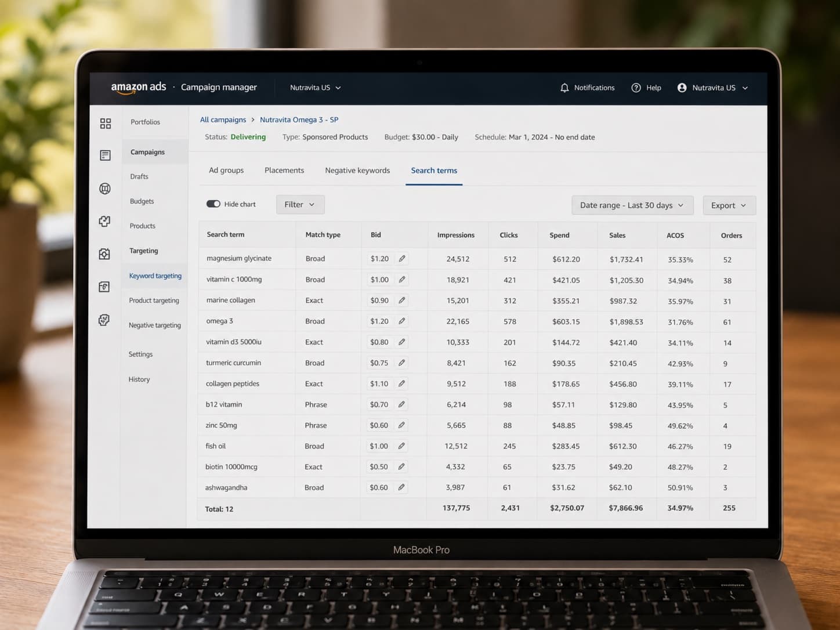Screen dimensions: 840x630
Task: Click the puzzle piece icon beside Products
Action: tap(104, 222)
